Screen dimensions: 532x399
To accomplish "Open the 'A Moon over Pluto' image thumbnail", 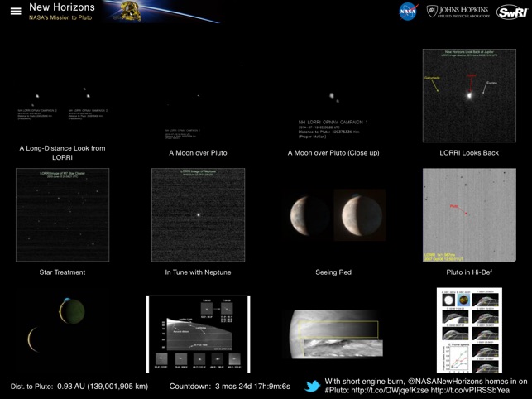I will point(198,95).
